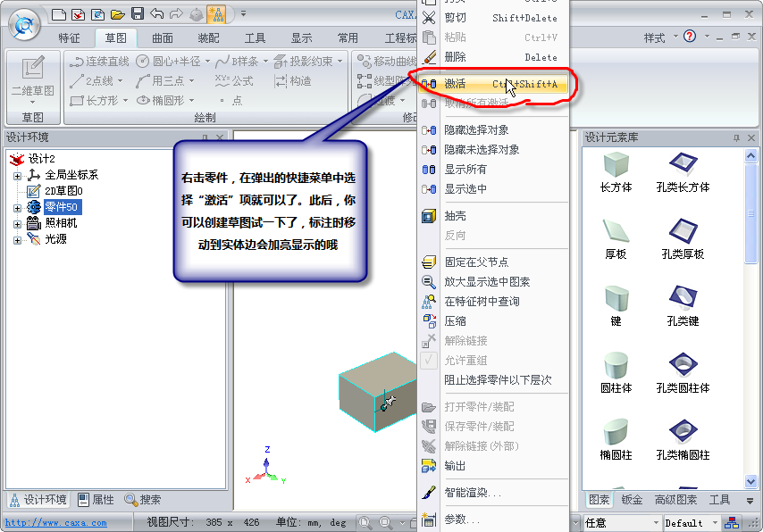Select the 圆心+半径 circle tool

tap(168, 62)
